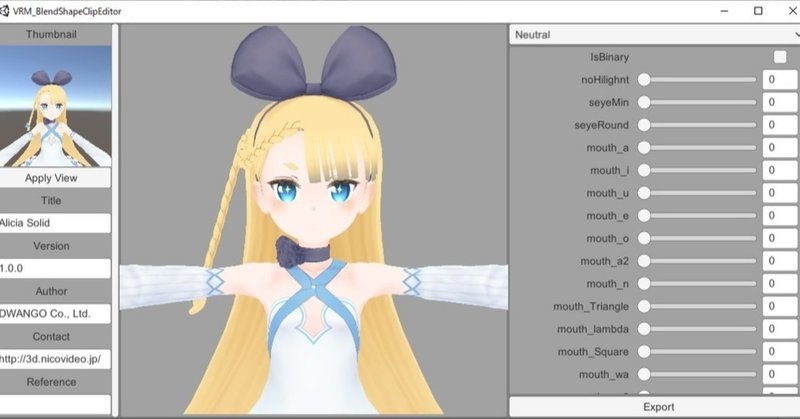Click the mouth_a slider handle

(x=644, y=148)
